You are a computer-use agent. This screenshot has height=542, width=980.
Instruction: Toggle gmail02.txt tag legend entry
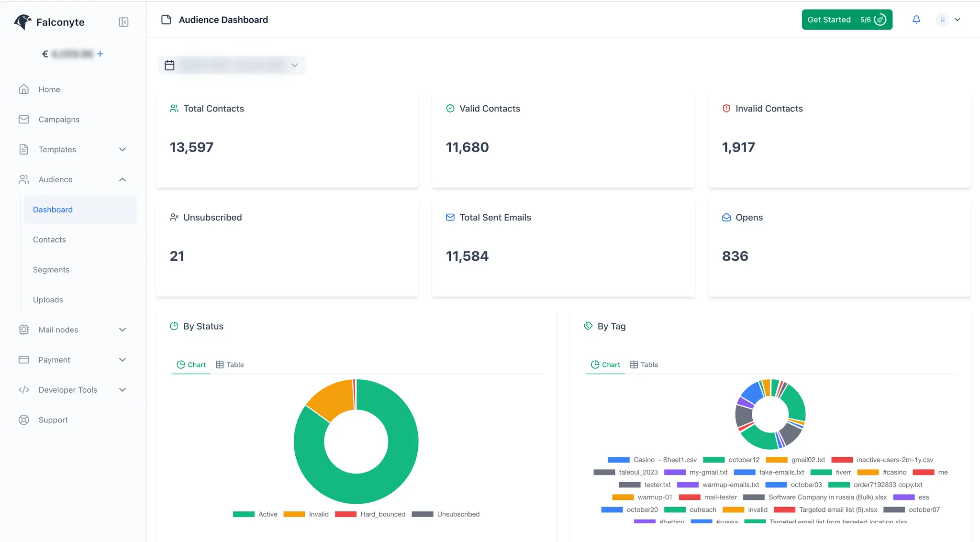click(795, 460)
